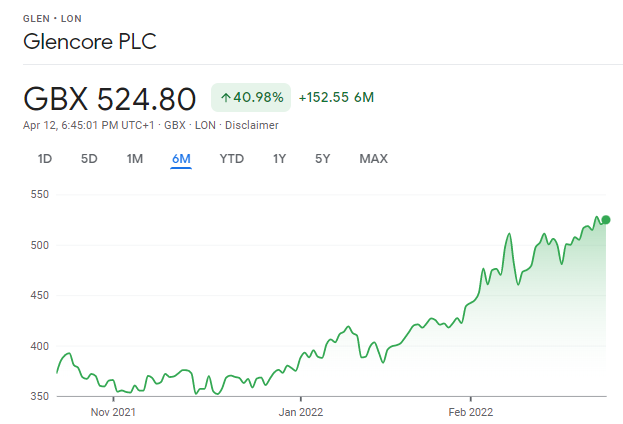
Task: Click the GLEN · LON ticker label
Action: (x=52, y=19)
